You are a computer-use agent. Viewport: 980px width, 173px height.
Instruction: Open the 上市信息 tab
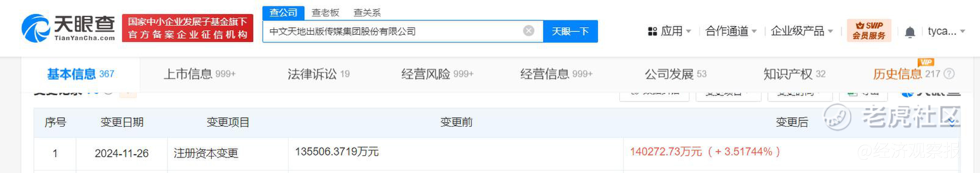pyautogui.click(x=200, y=74)
